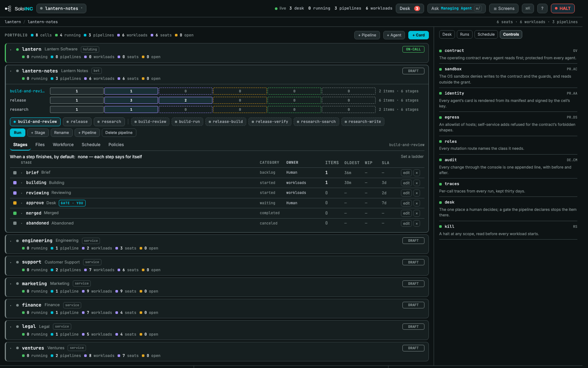Viewport: 588px width, 368px height.
Task: Click the release row cell showing 3
Action: click(x=131, y=100)
